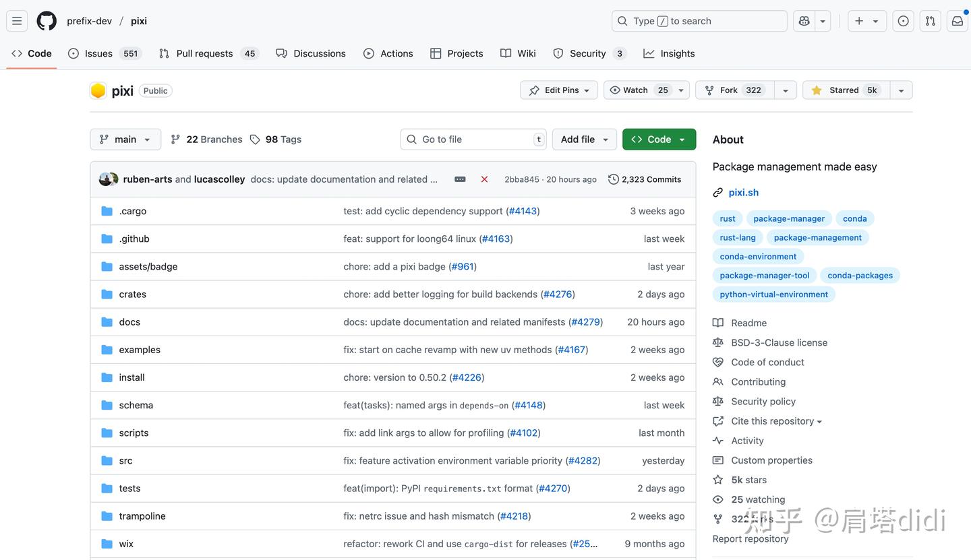Expand the commit message ellipsis
The width and height of the screenshot is (971, 560).
460,179
